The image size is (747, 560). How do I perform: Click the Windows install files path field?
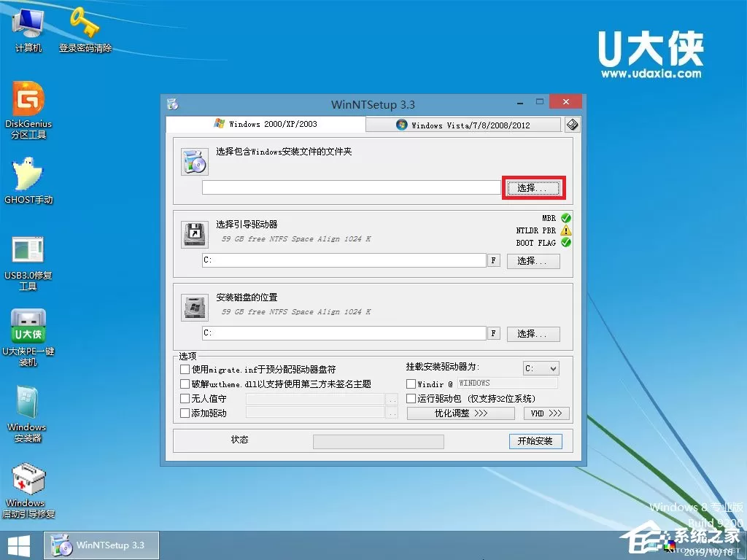351,187
